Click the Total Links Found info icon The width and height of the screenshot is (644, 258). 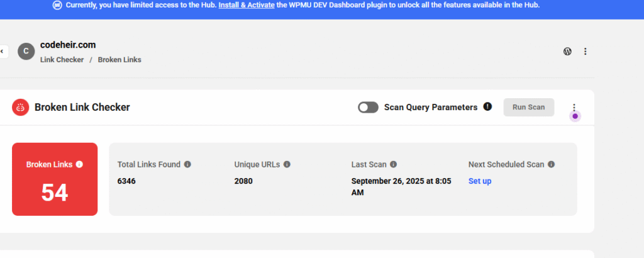pyautogui.click(x=187, y=164)
